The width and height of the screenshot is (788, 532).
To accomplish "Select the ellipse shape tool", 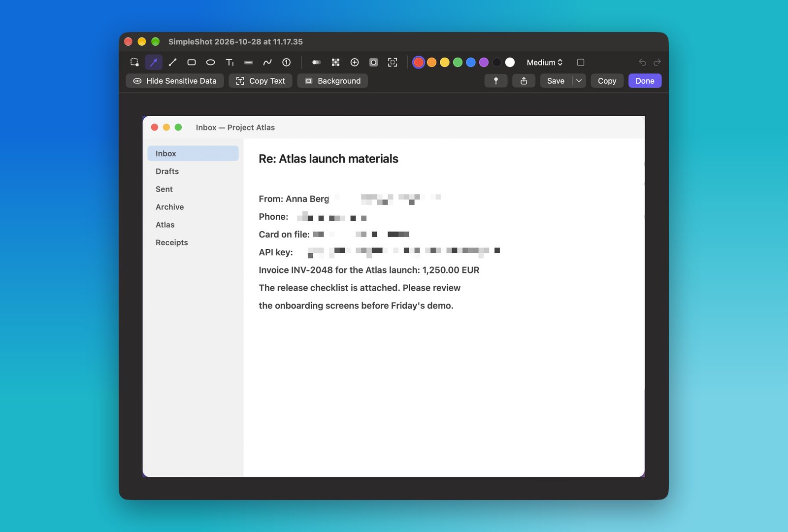I will click(x=210, y=63).
